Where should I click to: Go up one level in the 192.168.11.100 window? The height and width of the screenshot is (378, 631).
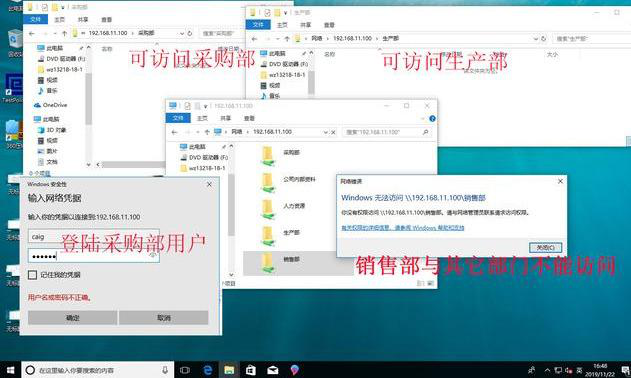207,132
